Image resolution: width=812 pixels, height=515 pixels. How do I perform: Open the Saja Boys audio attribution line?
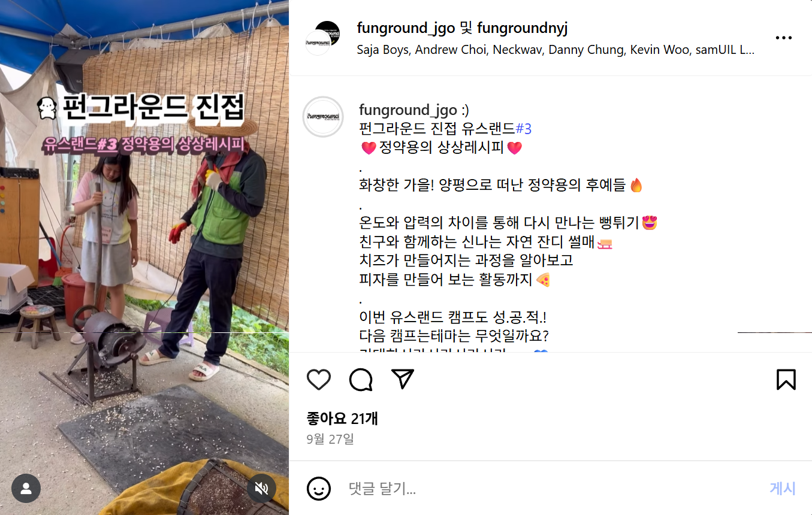(556, 50)
